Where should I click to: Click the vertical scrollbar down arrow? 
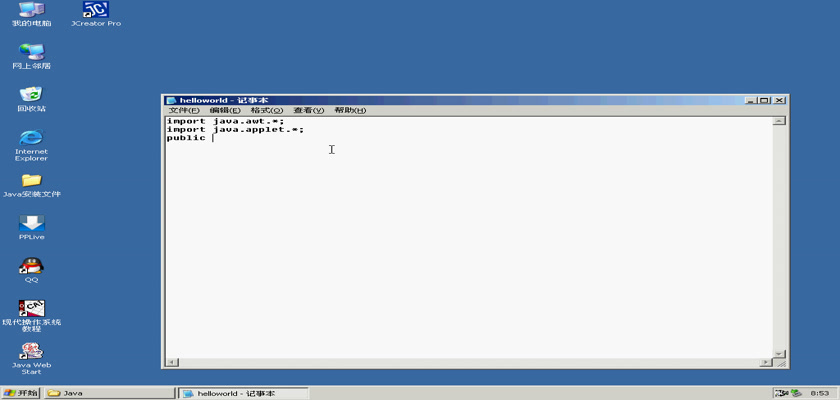click(x=779, y=354)
